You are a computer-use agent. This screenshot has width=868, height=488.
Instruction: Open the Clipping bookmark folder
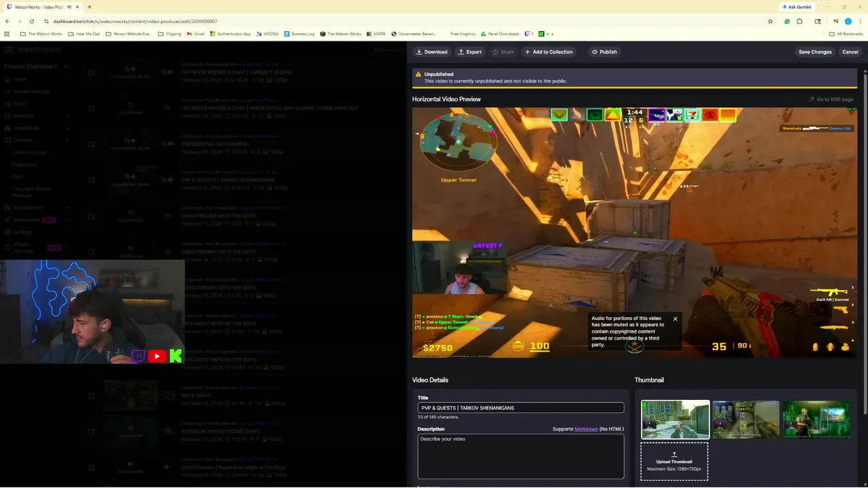click(170, 34)
